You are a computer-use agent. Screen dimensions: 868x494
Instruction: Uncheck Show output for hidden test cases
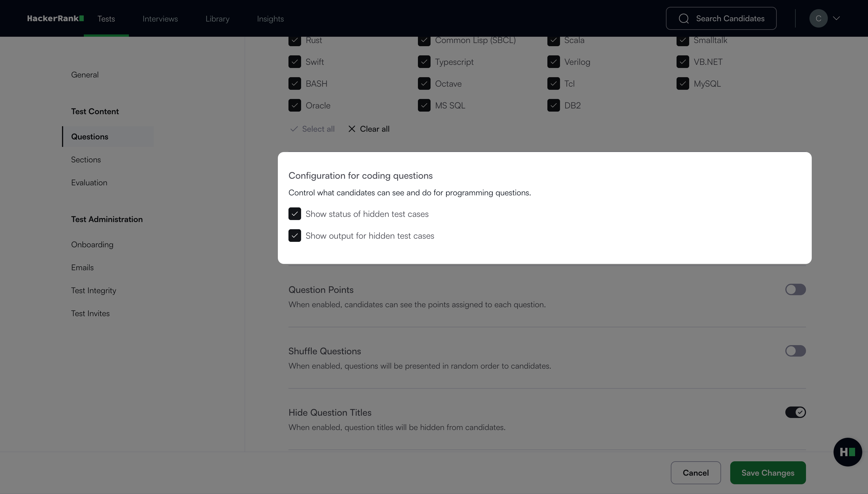(x=295, y=236)
